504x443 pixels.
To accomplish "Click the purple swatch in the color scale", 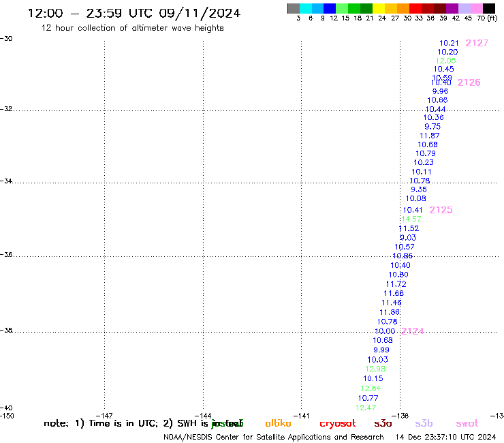I will 452,8.
